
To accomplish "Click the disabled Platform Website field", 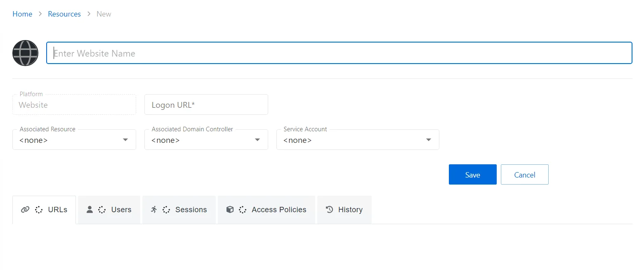I will (74, 104).
